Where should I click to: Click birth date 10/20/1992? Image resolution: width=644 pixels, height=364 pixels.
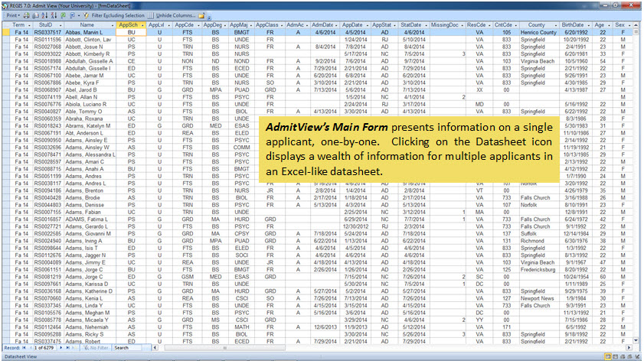(576, 40)
